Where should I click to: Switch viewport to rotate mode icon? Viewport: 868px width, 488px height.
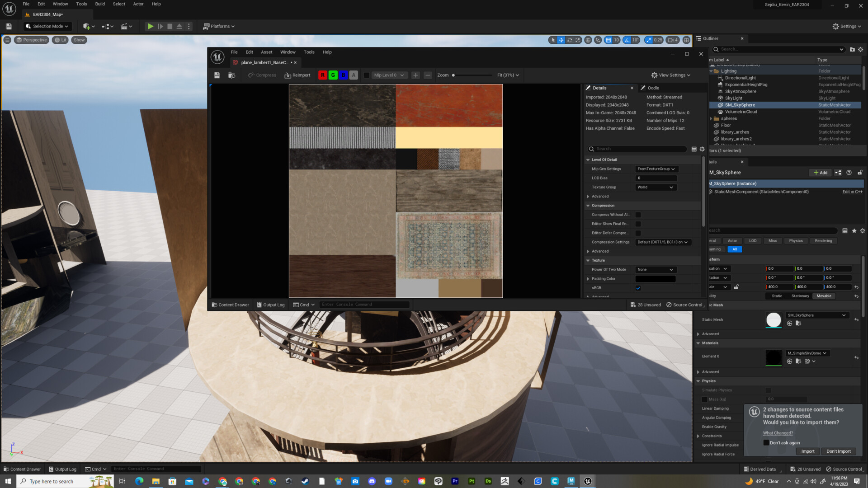569,40
